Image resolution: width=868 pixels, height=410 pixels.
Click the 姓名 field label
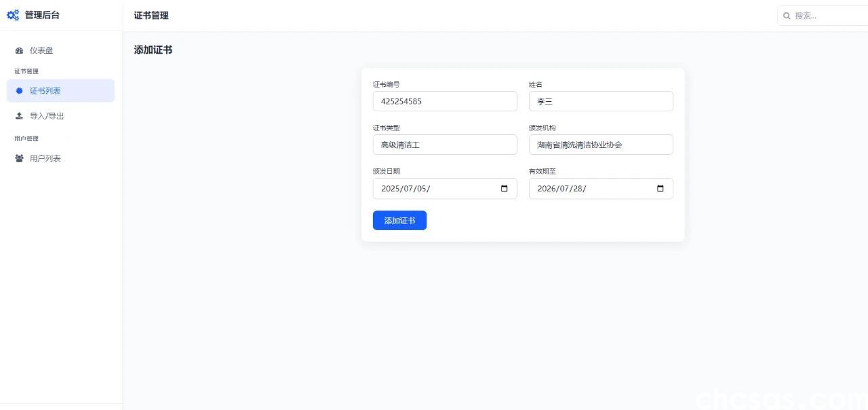pyautogui.click(x=536, y=85)
